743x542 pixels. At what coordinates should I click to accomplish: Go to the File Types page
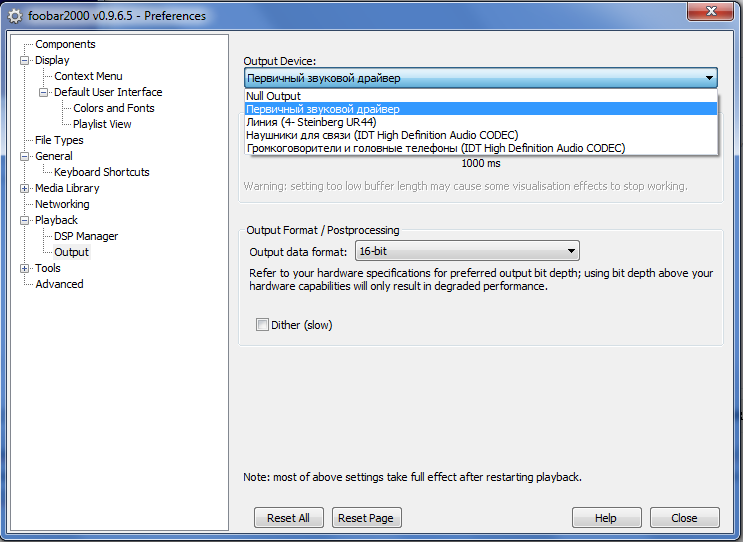tap(59, 140)
